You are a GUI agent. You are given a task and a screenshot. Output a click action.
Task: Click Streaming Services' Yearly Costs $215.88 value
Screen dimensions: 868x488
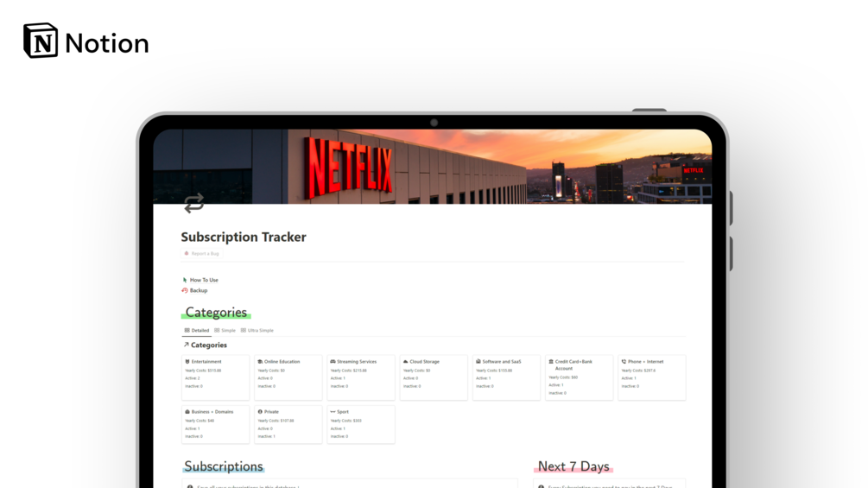click(349, 371)
